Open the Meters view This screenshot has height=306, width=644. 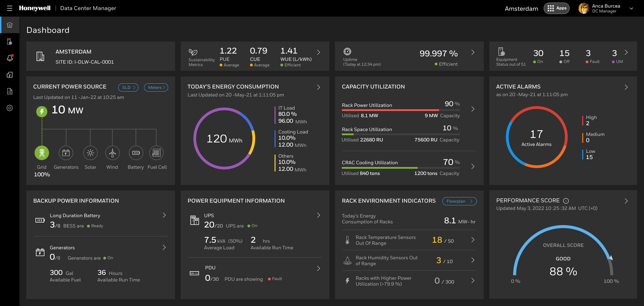coord(156,87)
